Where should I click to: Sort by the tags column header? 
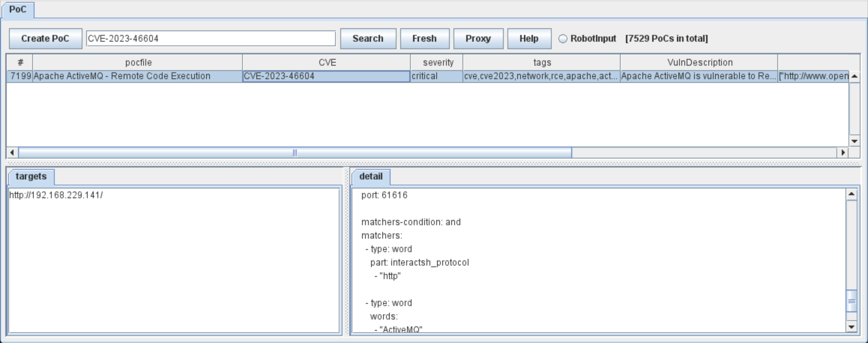542,62
